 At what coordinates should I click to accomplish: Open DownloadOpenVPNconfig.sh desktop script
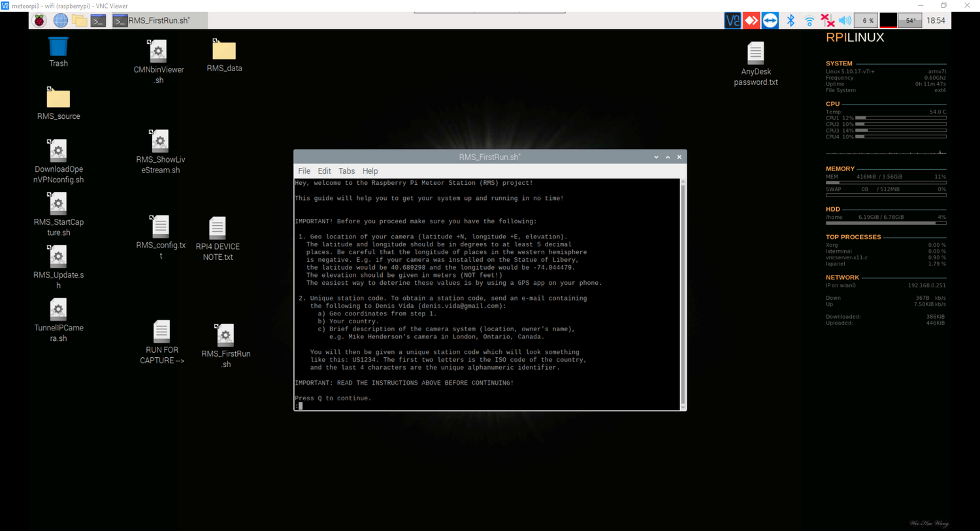58,150
